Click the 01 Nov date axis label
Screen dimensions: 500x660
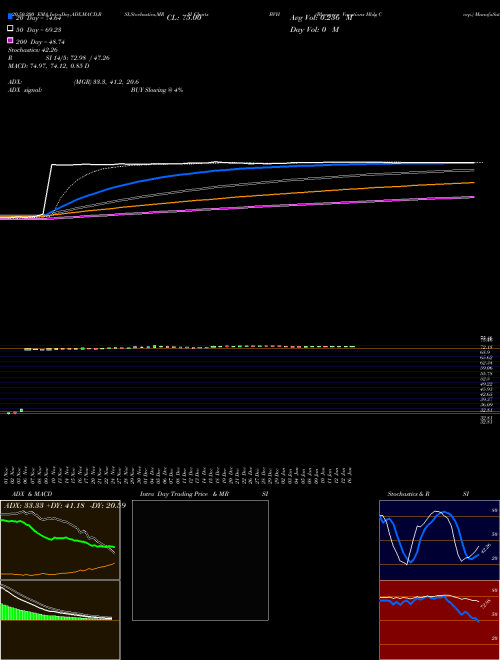click(6, 476)
